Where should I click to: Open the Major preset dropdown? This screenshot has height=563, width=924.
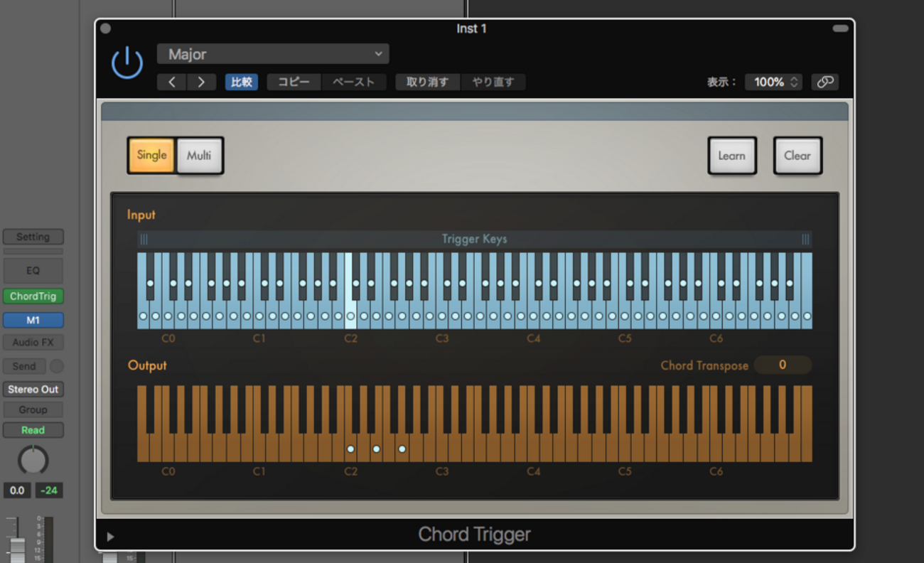pyautogui.click(x=273, y=54)
